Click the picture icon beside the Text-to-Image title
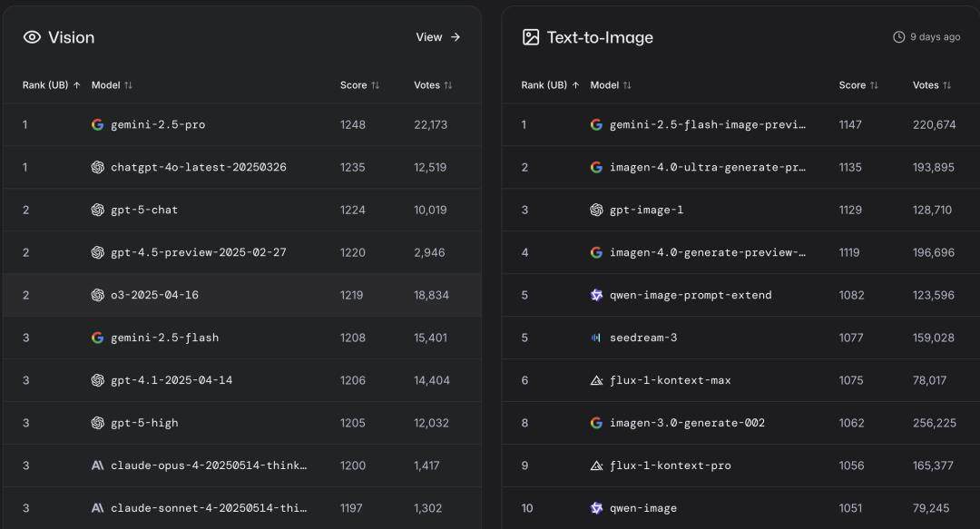The image size is (980, 529). pyautogui.click(x=531, y=37)
